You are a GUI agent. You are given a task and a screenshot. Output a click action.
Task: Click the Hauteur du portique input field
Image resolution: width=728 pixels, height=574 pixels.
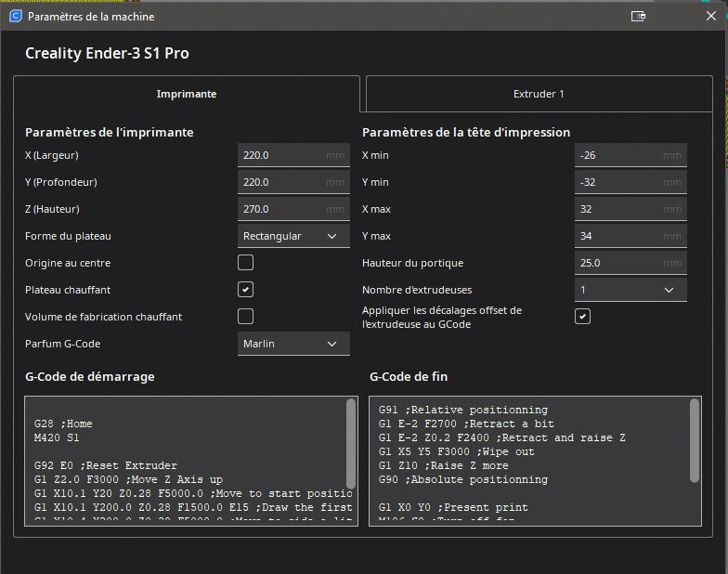630,263
